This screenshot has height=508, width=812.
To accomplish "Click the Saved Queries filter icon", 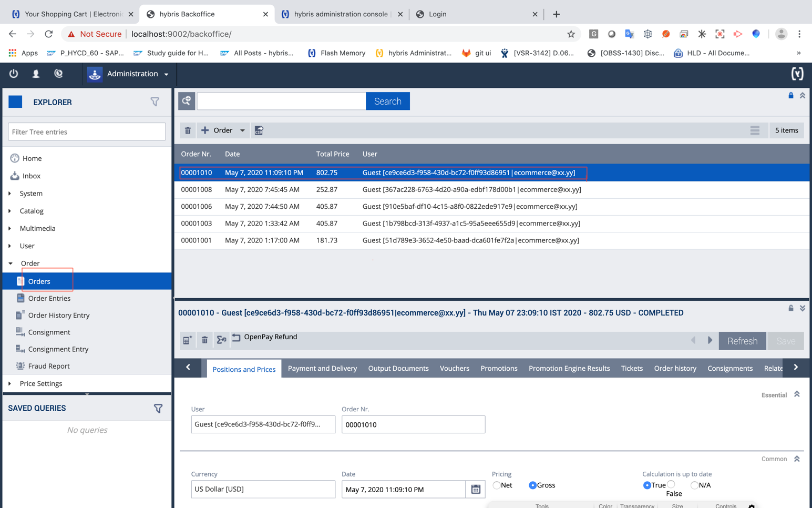I will (x=158, y=409).
